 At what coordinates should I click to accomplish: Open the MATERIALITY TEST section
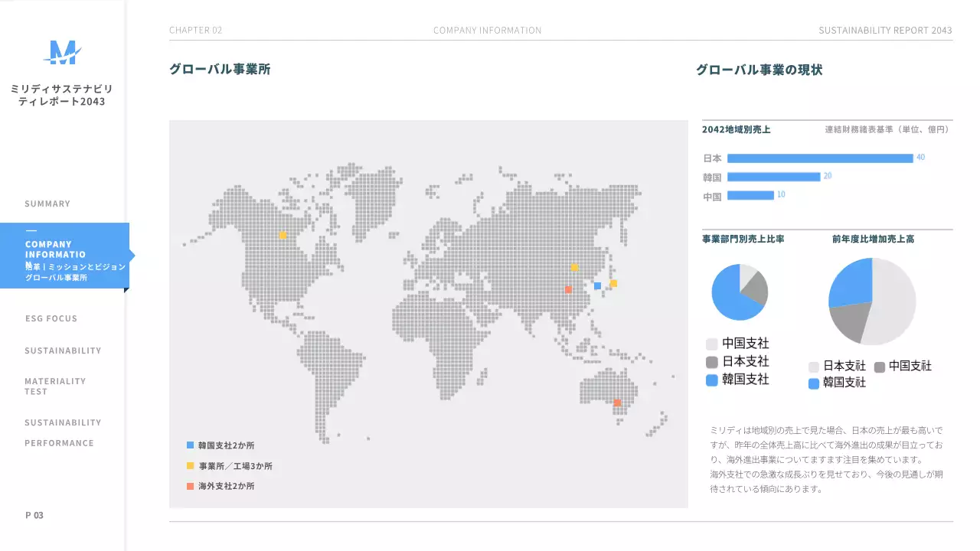(55, 386)
